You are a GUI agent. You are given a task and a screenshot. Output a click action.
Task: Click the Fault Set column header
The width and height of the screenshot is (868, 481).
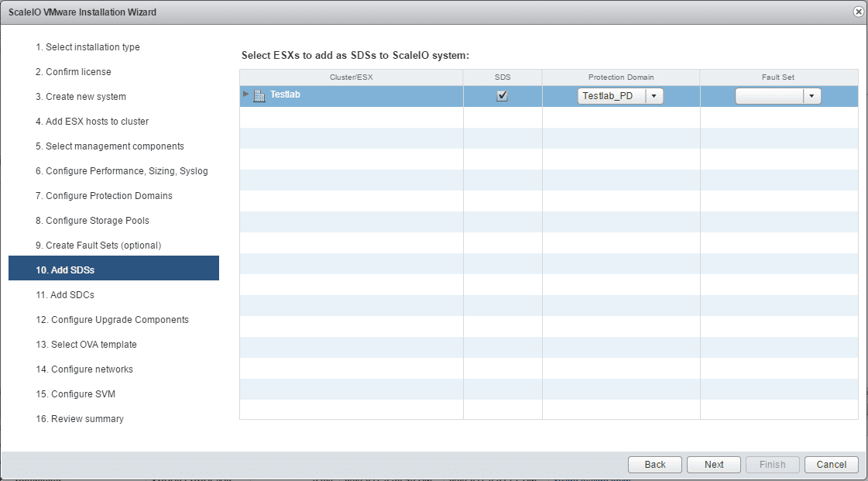(x=778, y=77)
